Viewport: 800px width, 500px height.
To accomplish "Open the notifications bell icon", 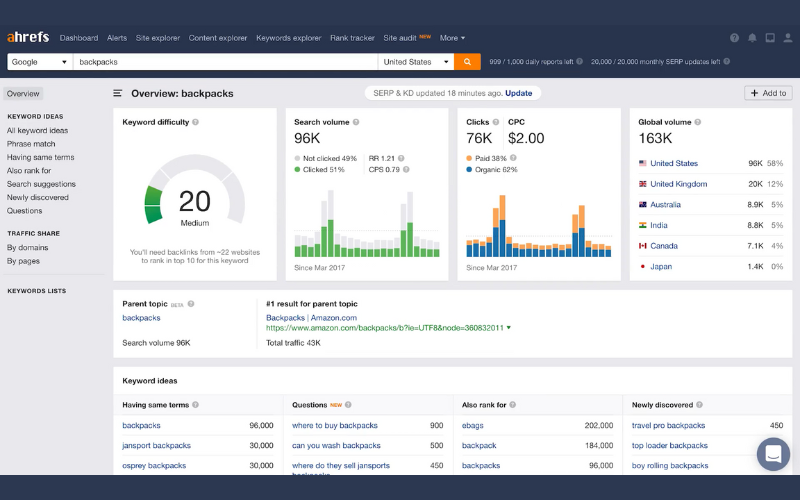I will click(x=752, y=38).
